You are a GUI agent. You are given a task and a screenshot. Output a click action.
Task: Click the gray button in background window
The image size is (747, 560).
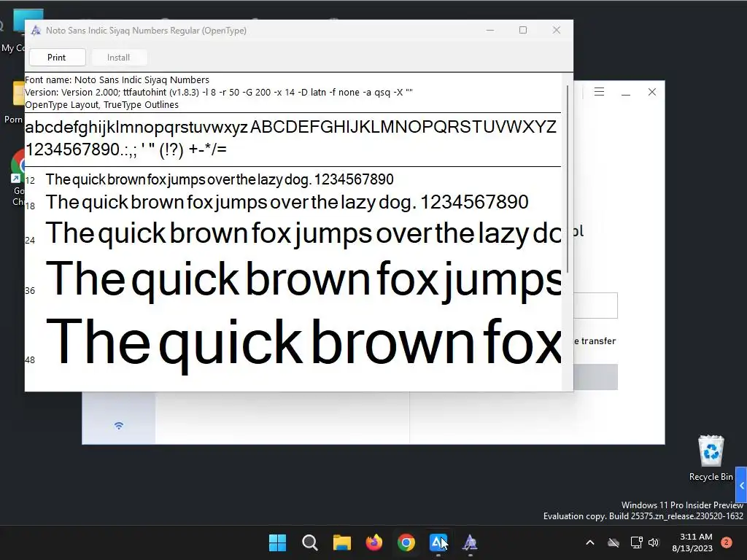(595, 377)
